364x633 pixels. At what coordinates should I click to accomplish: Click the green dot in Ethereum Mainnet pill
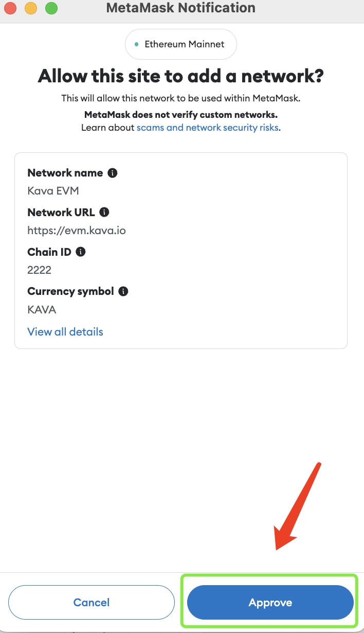(x=136, y=45)
